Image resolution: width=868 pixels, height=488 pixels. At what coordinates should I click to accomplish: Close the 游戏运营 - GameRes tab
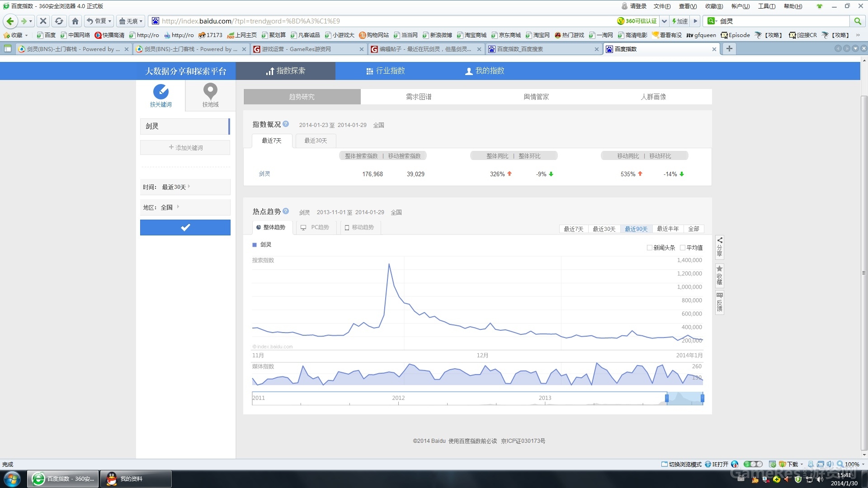tap(362, 49)
